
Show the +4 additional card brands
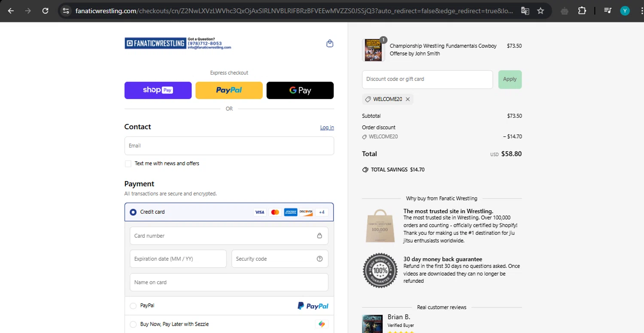pos(322,212)
